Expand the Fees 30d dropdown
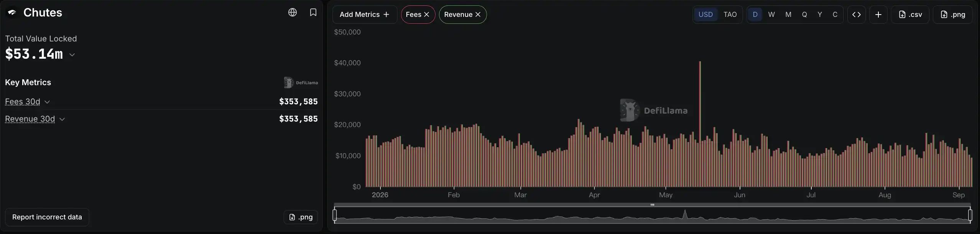 point(47,102)
